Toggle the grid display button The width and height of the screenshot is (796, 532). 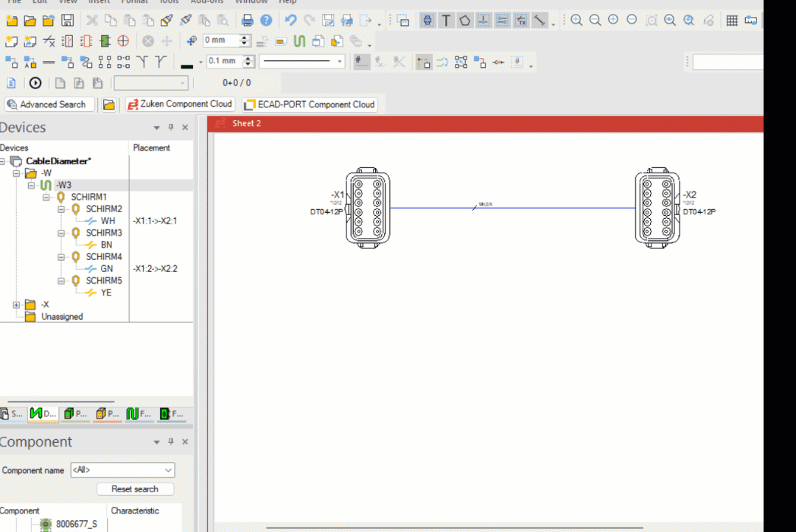pyautogui.click(x=732, y=21)
